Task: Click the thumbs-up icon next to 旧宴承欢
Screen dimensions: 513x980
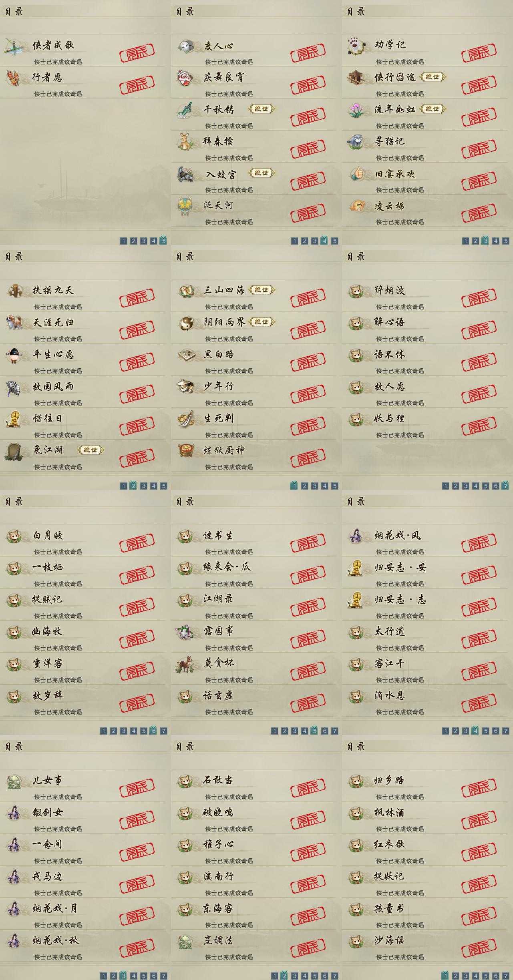Action: (357, 174)
